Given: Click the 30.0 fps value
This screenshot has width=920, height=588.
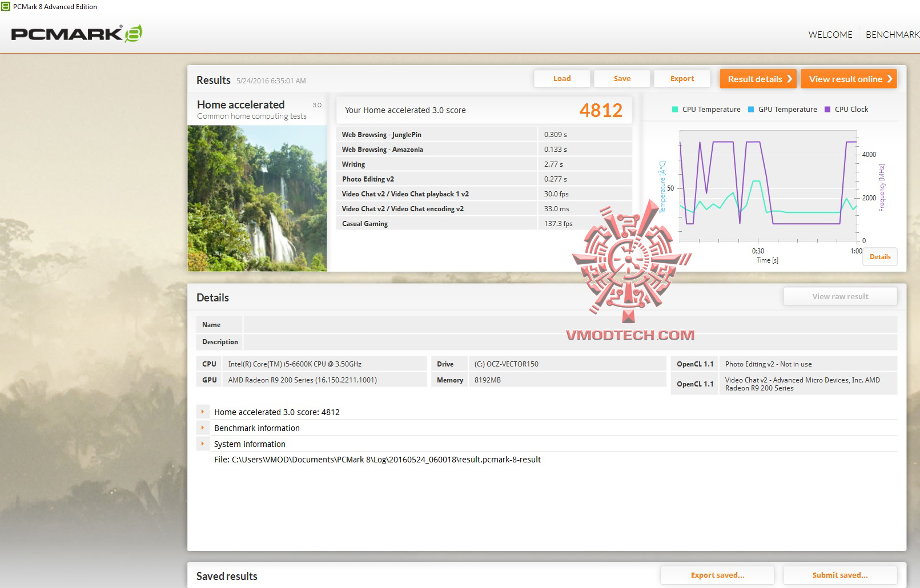Looking at the screenshot, I should 556,194.
